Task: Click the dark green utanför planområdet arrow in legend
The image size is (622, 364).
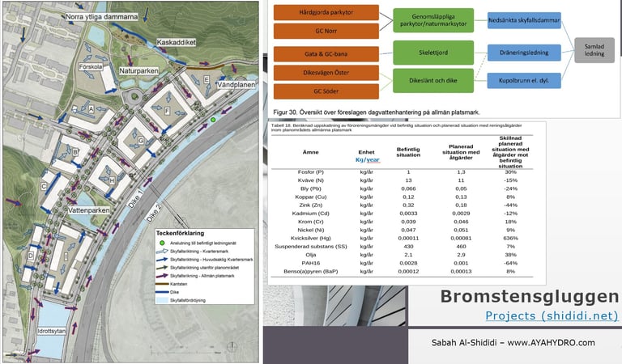Action: (162, 268)
